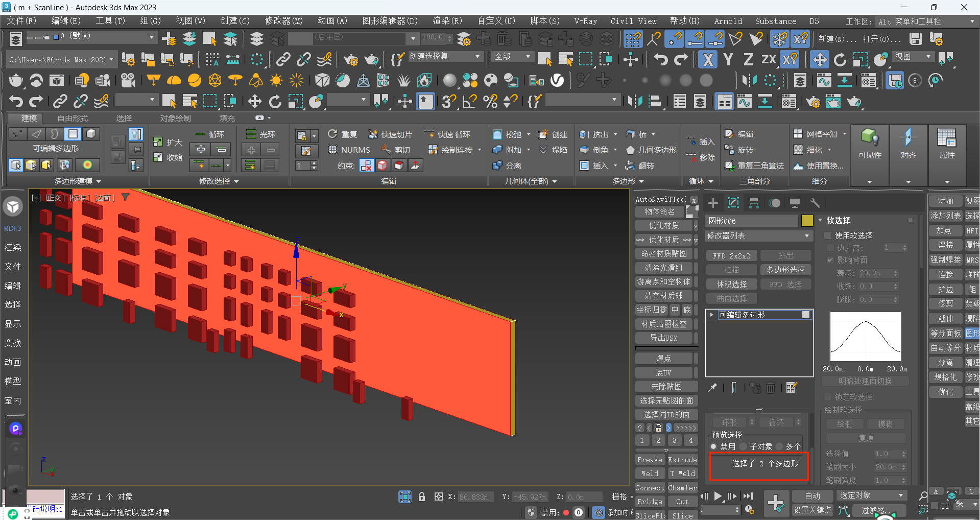Pin the modifier stack
The height and width of the screenshot is (520, 980).
tap(713, 388)
